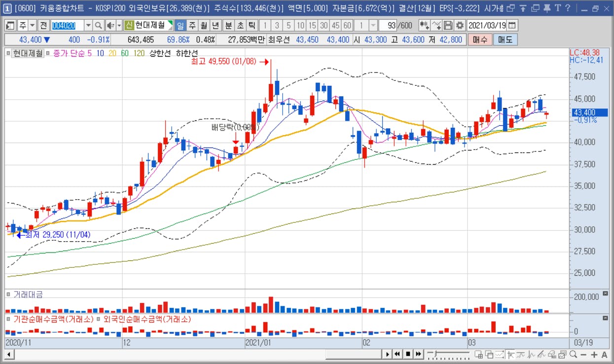Zoom out chart with minus icon
Viewport: 614px width, 364px height.
[584, 354]
